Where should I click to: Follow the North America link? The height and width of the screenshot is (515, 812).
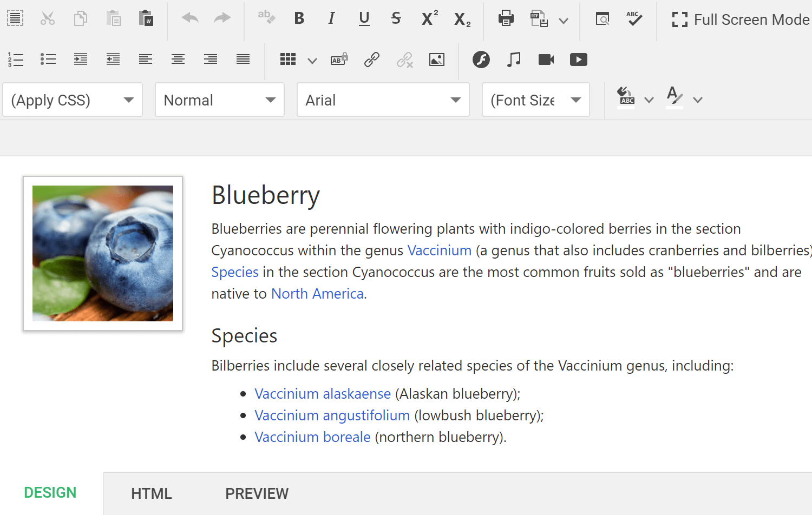pyautogui.click(x=317, y=294)
